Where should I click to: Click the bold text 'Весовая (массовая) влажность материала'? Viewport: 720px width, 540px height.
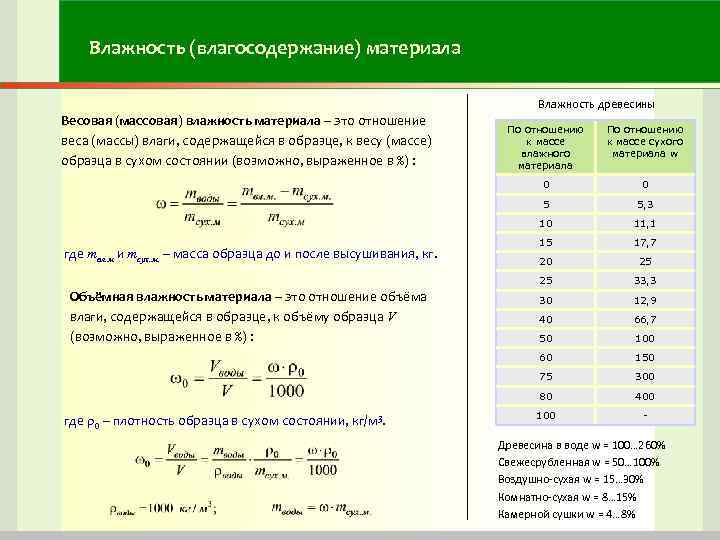click(x=191, y=121)
